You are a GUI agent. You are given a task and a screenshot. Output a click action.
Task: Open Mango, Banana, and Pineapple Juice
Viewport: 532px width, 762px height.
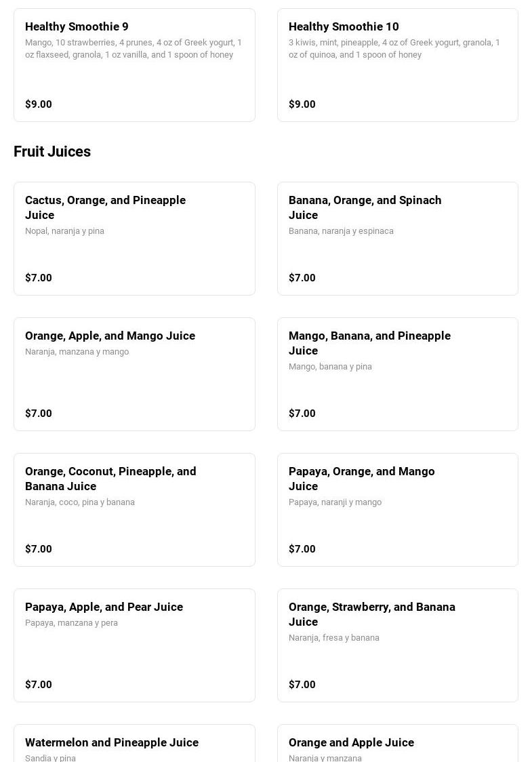[x=397, y=374]
